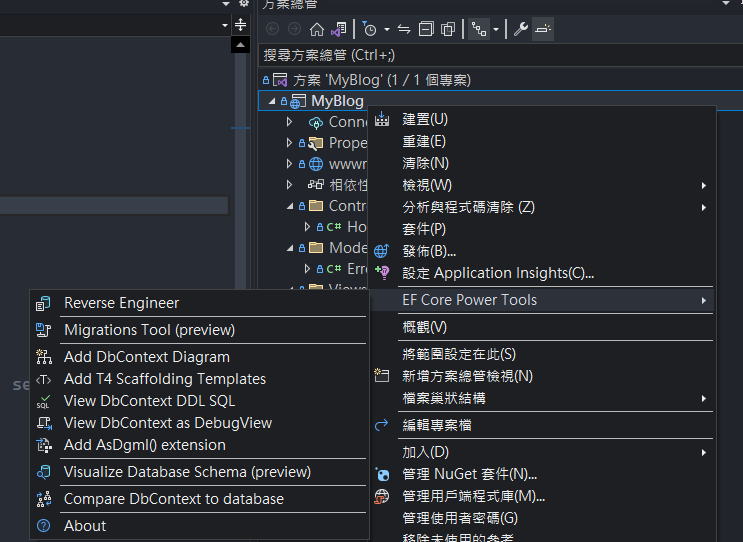The image size is (743, 542).
Task: Click the 發佈(B) publish globe icon
Action: [381, 251]
